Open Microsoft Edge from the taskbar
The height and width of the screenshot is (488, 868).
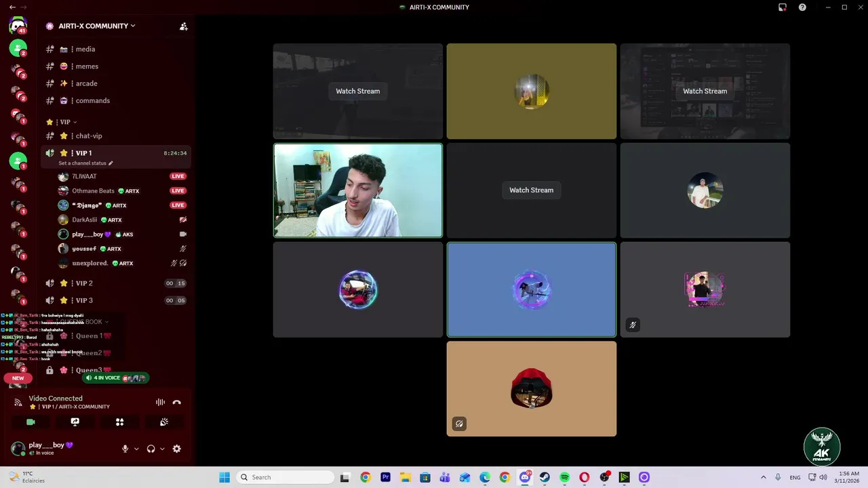(x=485, y=477)
